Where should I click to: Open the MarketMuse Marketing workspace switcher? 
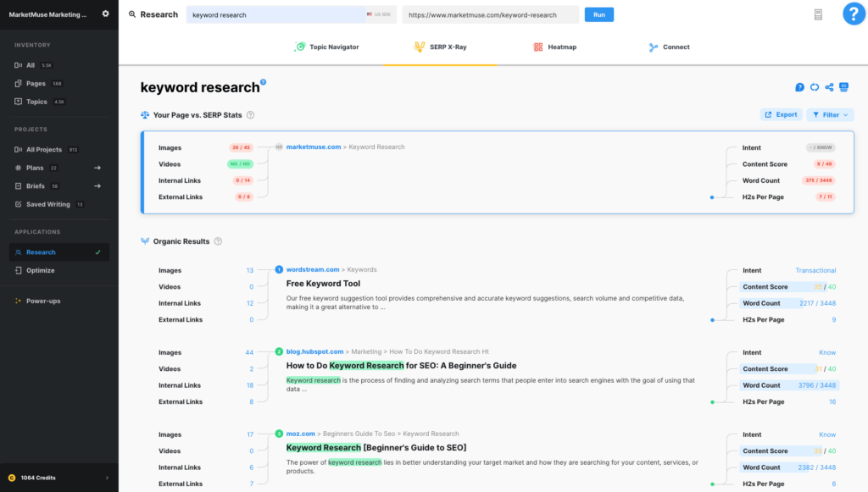pos(47,14)
